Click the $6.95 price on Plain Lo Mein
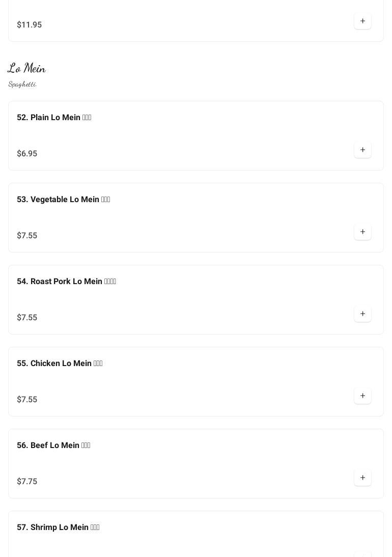Image resolution: width=392 pixels, height=557 pixels. click(x=27, y=154)
